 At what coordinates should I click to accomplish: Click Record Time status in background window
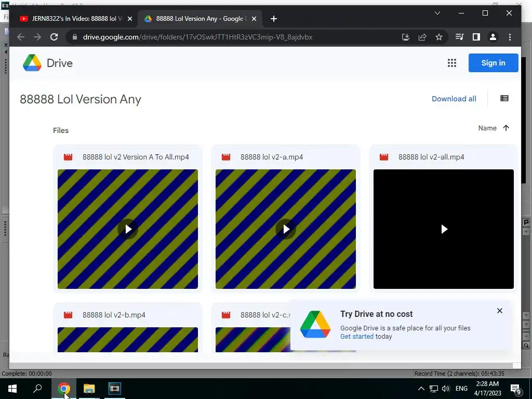click(x=459, y=374)
